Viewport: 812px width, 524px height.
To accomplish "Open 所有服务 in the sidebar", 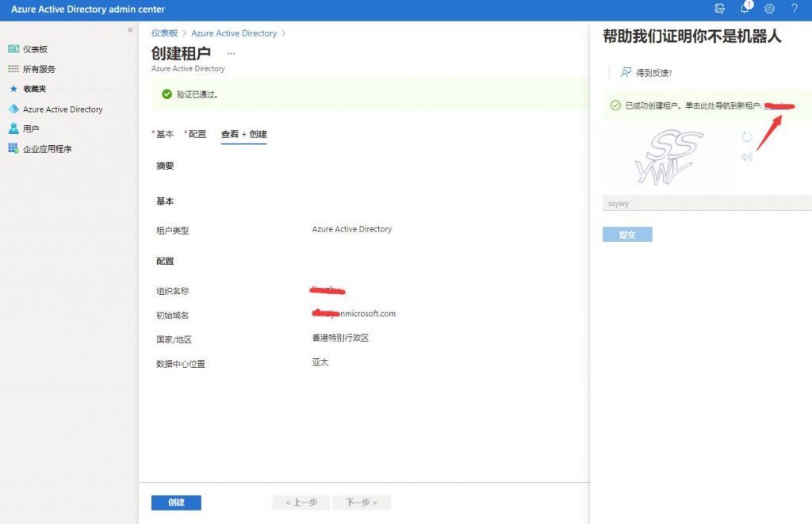I will [39, 69].
